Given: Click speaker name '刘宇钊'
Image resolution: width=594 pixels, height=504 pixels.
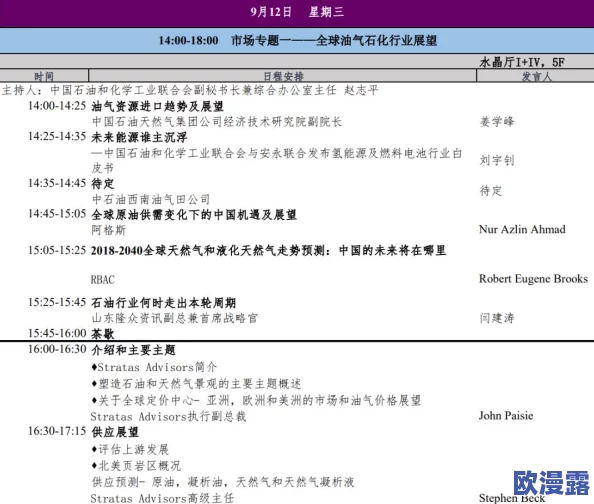Looking at the screenshot, I should [497, 160].
